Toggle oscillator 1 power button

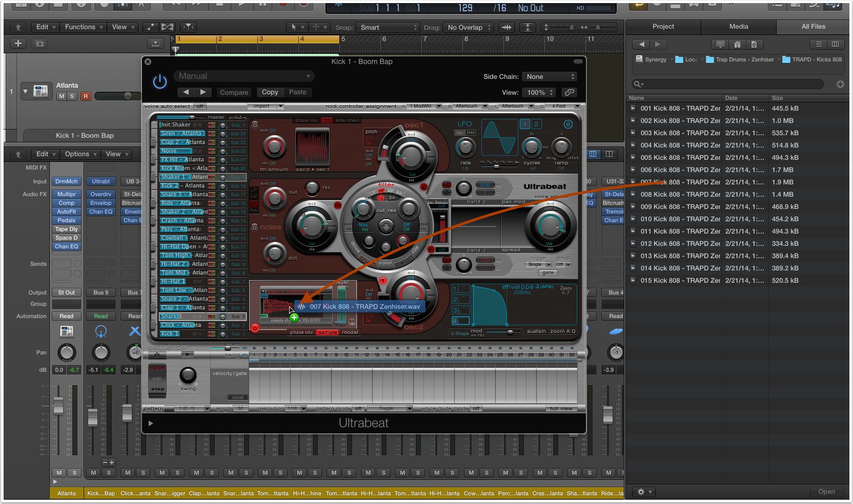tap(255, 124)
